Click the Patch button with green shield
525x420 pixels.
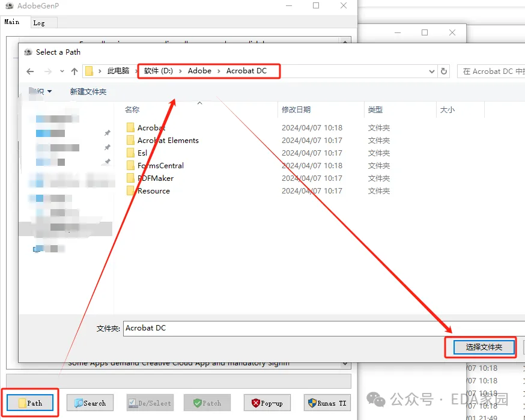pos(207,403)
